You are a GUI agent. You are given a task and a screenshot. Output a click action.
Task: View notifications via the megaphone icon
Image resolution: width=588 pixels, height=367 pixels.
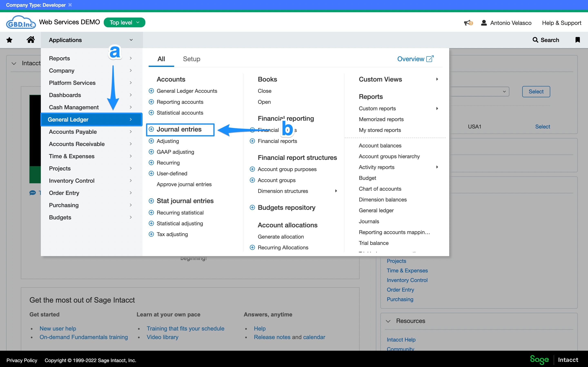click(468, 23)
